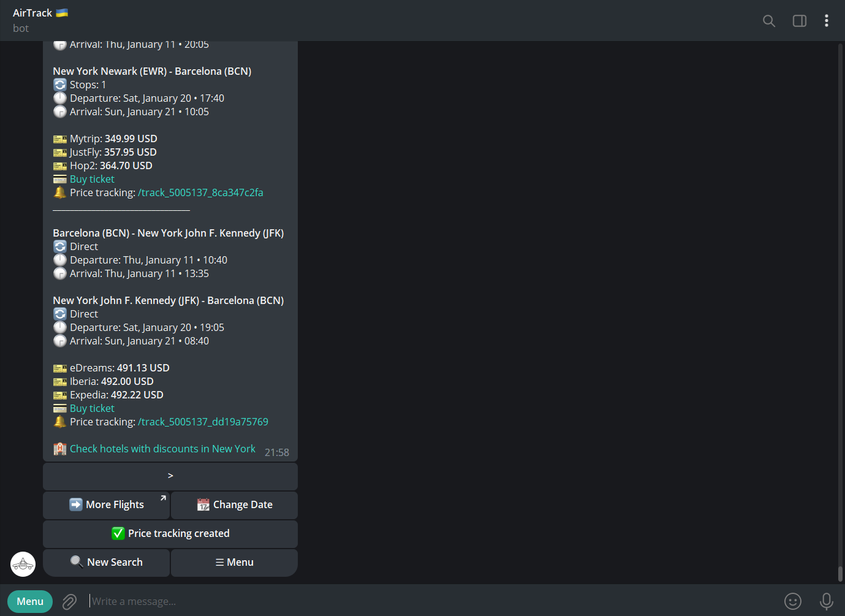Click the green bot Menu button
The height and width of the screenshot is (616, 845).
point(30,601)
